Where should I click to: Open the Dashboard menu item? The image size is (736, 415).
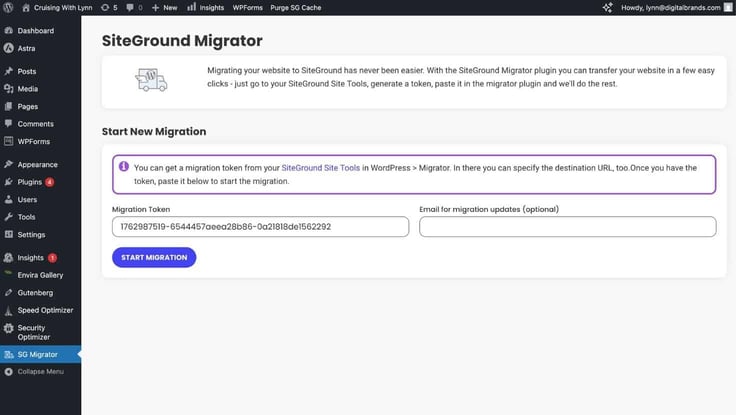click(x=36, y=31)
